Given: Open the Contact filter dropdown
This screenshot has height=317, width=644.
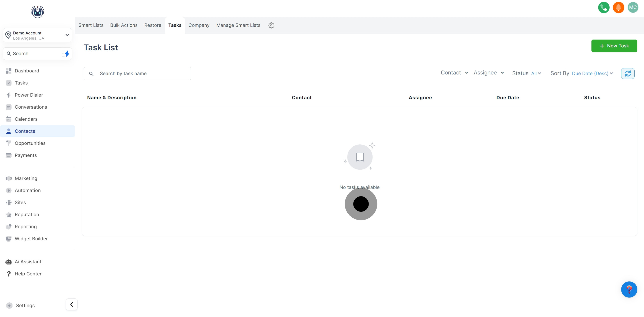Looking at the screenshot, I should [454, 73].
